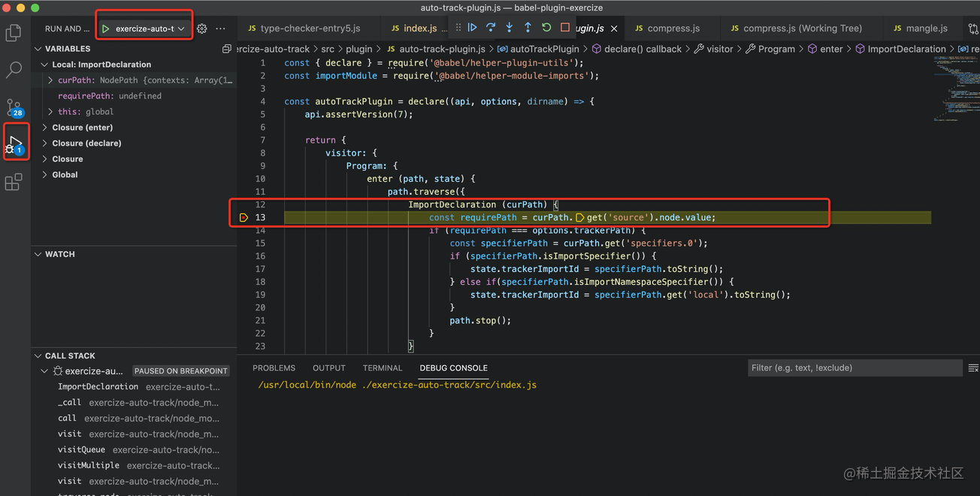
Task: Expand the curPath variable
Action: (50, 80)
